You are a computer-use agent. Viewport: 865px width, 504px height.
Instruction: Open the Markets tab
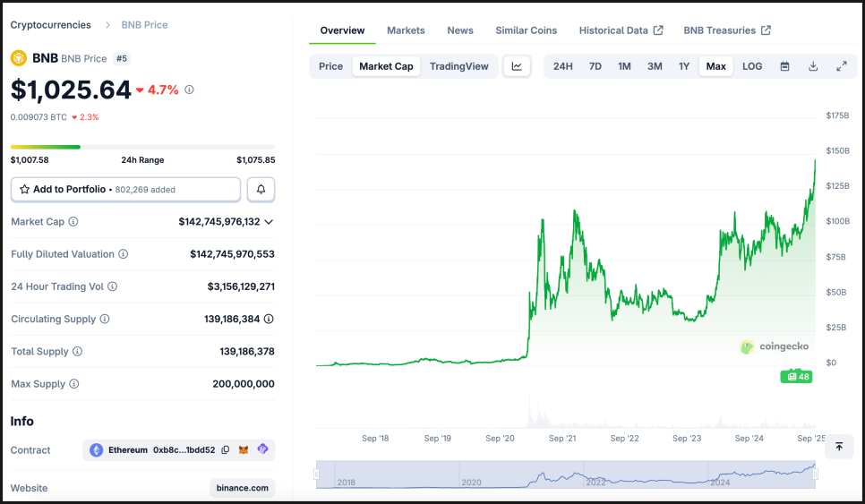[x=406, y=30]
